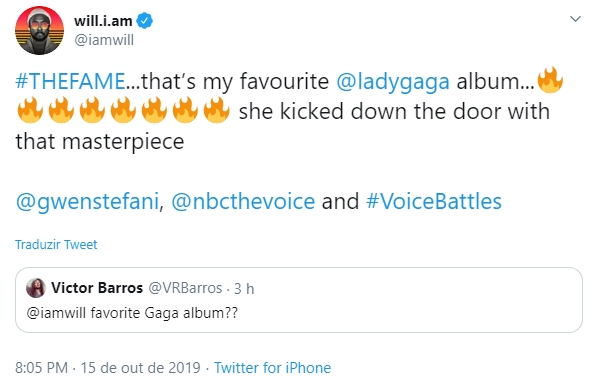Click the quoted tweet's 3 h timestamp
The height and width of the screenshot is (387, 596).
click(244, 289)
